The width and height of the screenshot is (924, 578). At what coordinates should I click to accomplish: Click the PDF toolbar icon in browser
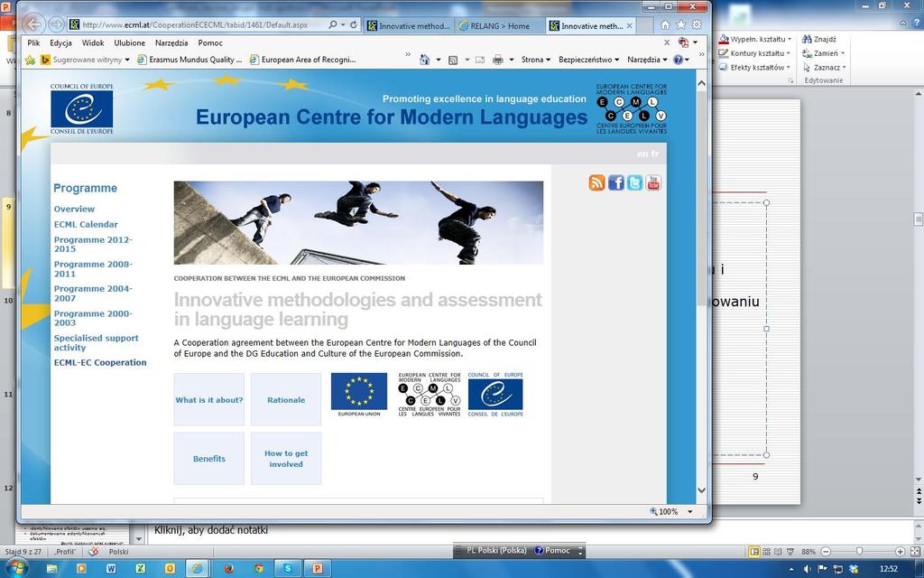coord(684,42)
